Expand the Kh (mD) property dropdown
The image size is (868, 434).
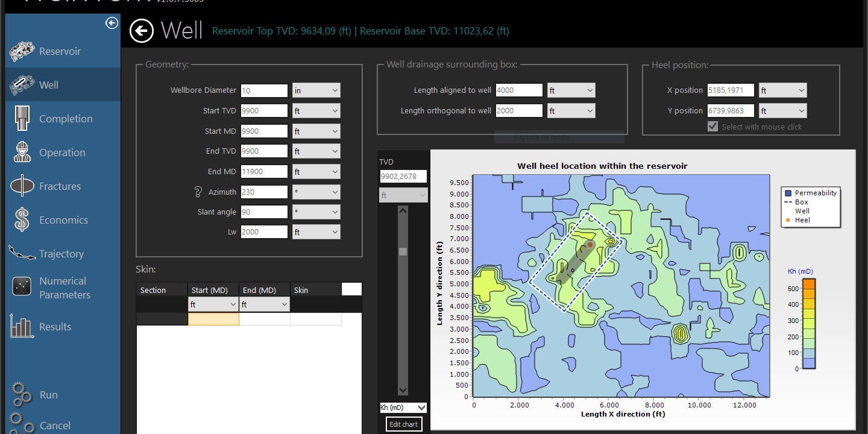[x=403, y=407]
